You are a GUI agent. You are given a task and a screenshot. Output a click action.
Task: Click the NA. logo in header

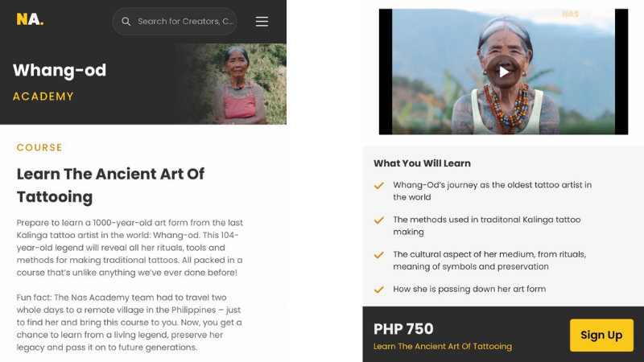[30, 19]
